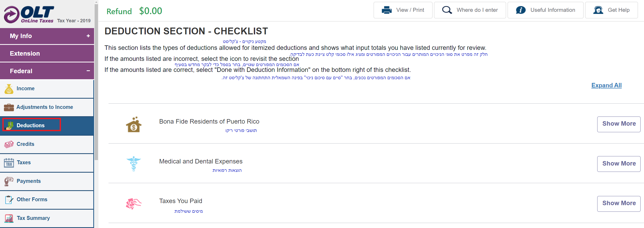This screenshot has height=228, width=644.
Task: Collapse the Federal section with minus sign
Action: (x=88, y=71)
